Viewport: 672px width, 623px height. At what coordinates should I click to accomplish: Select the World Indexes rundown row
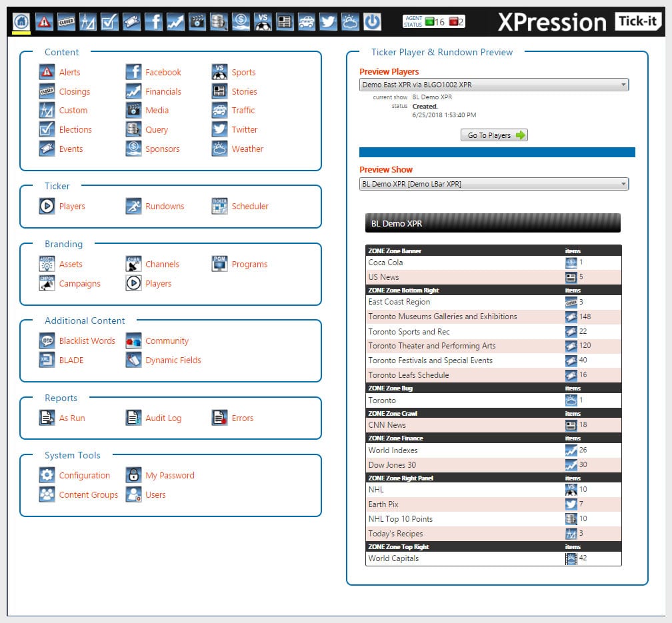493,450
